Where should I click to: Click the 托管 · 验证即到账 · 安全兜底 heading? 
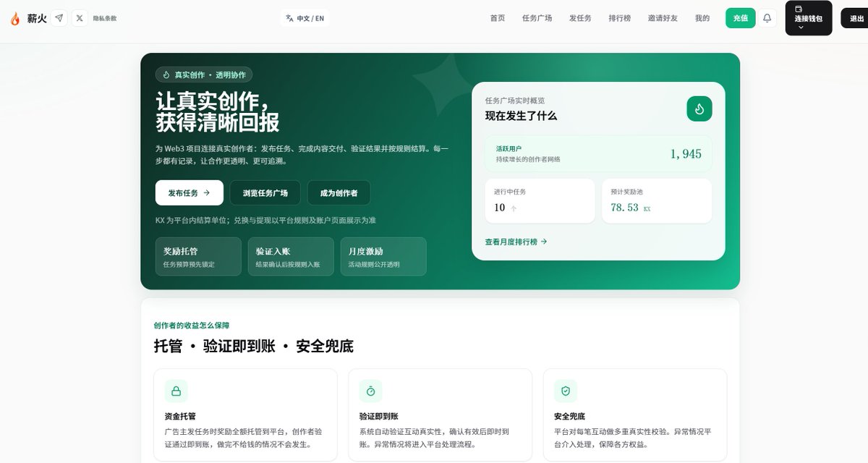tap(254, 346)
